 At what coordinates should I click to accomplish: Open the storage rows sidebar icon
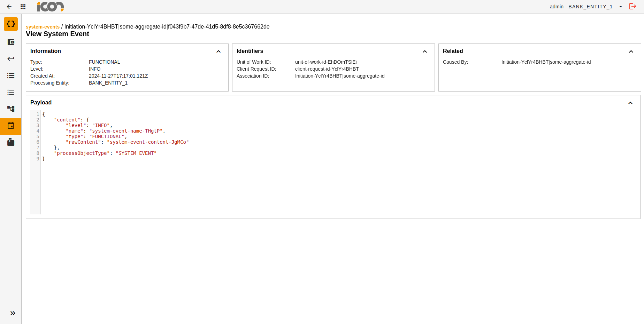pos(11,76)
